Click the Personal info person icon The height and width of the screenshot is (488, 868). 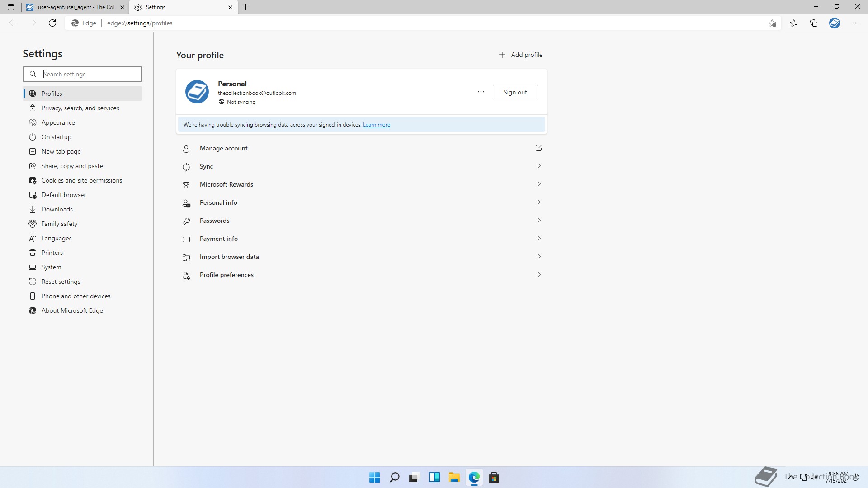click(186, 203)
